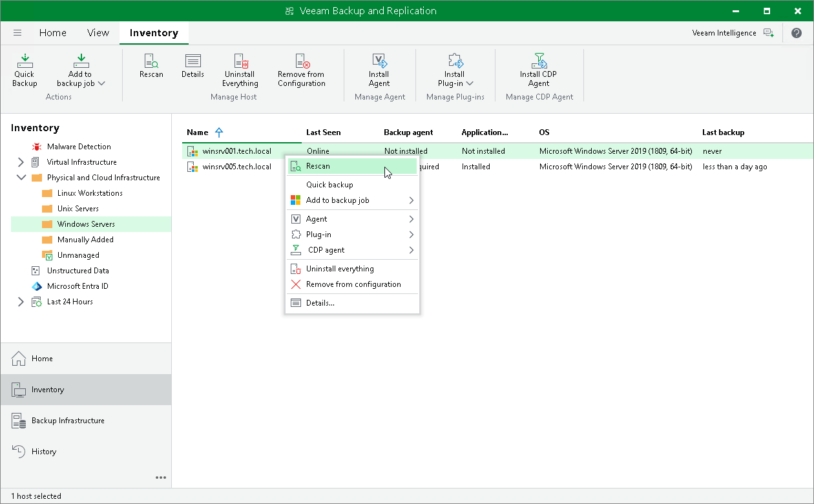The height and width of the screenshot is (504, 814).
Task: Open the Add to backup job submenu arrow
Action: coord(412,200)
